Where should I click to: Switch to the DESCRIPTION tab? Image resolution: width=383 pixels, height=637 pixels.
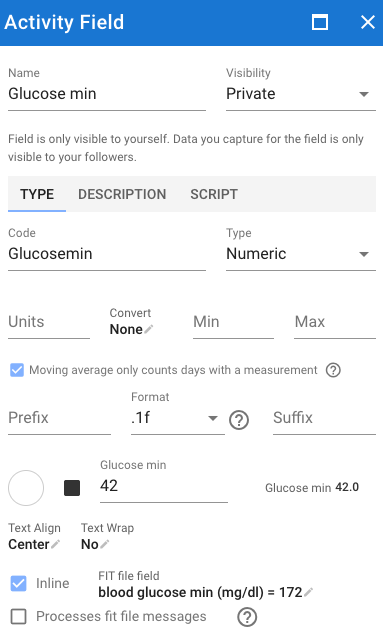(122, 194)
